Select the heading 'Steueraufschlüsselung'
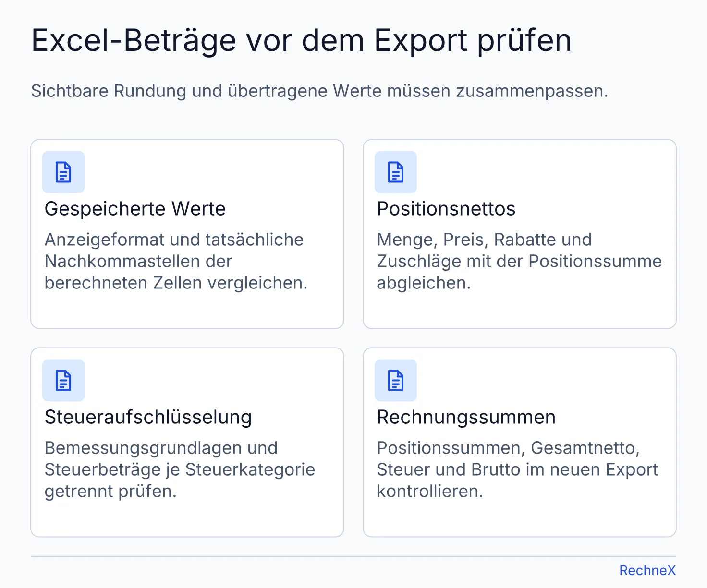Image resolution: width=707 pixels, height=588 pixels. tap(148, 417)
